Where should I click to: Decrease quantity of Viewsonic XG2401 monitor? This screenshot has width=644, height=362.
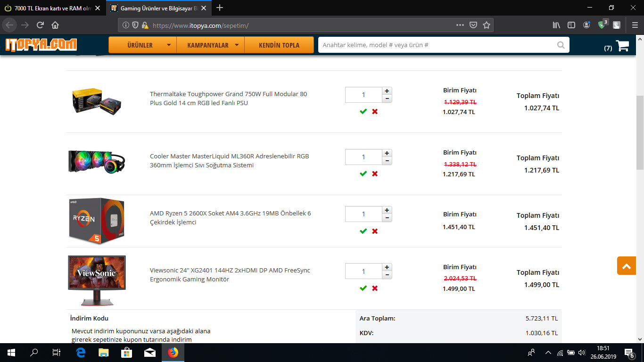click(387, 275)
